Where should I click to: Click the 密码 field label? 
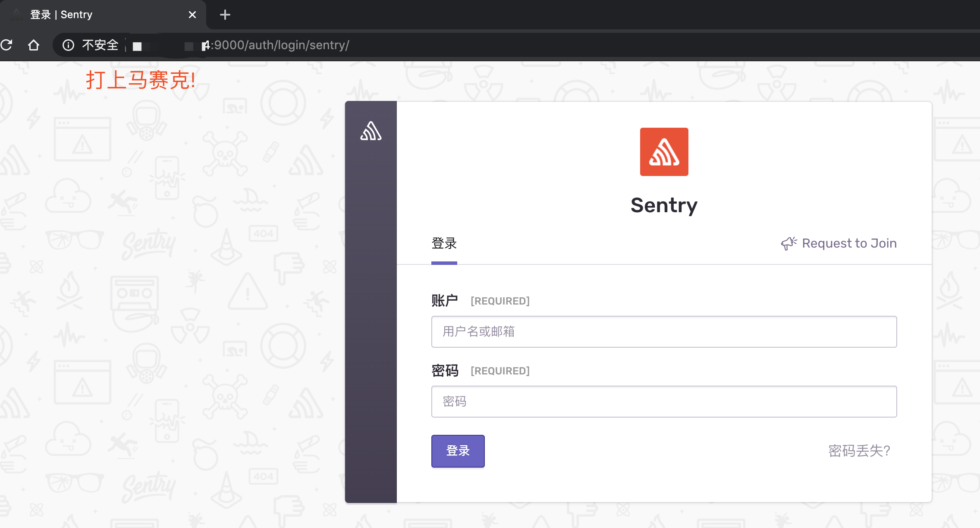[x=445, y=371]
